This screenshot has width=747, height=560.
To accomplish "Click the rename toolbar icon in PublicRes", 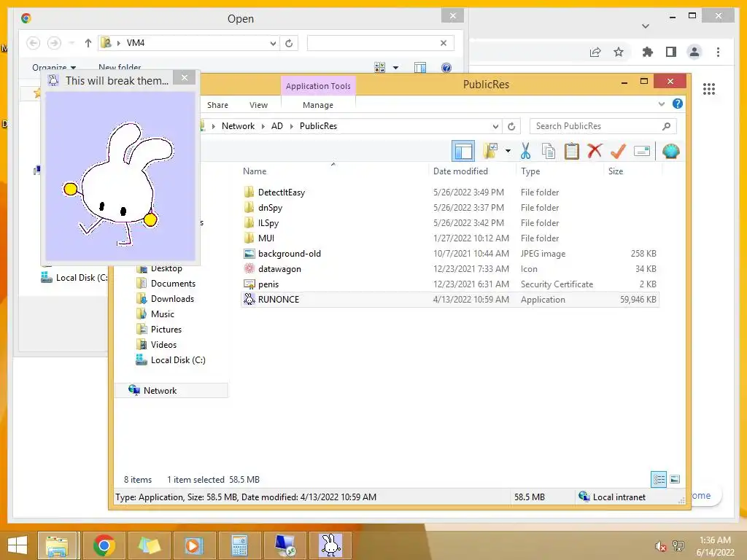I will click(642, 152).
